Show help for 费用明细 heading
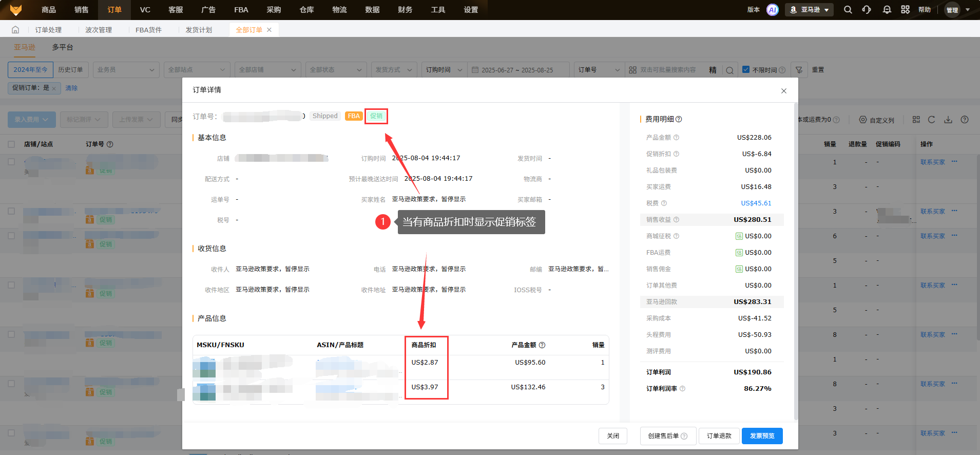 [679, 119]
